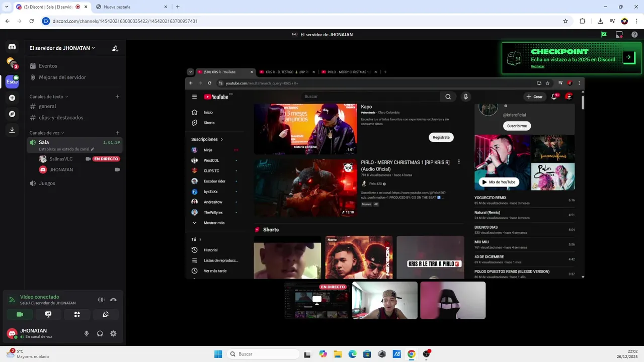Join the Juegos voice channel

(74, 183)
